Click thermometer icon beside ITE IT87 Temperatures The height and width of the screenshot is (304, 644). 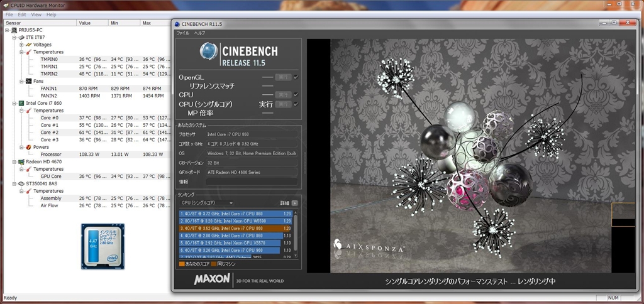pyautogui.click(x=28, y=52)
